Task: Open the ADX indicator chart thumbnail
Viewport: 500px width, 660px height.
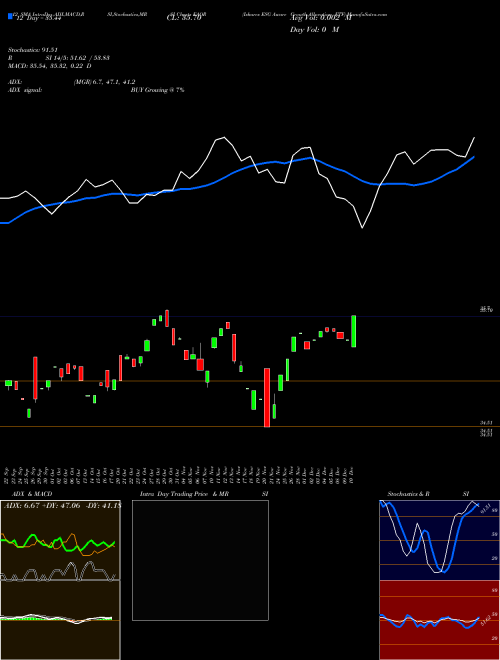Action: point(60,540)
